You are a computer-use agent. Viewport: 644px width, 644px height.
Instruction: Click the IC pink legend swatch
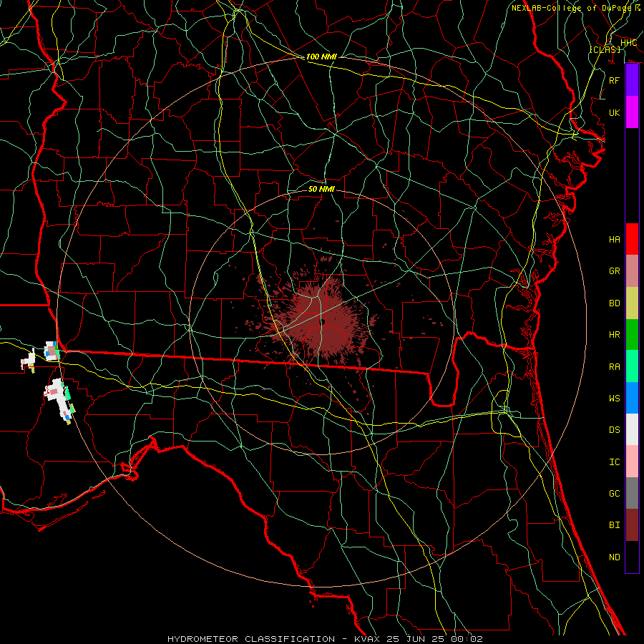pos(632,462)
